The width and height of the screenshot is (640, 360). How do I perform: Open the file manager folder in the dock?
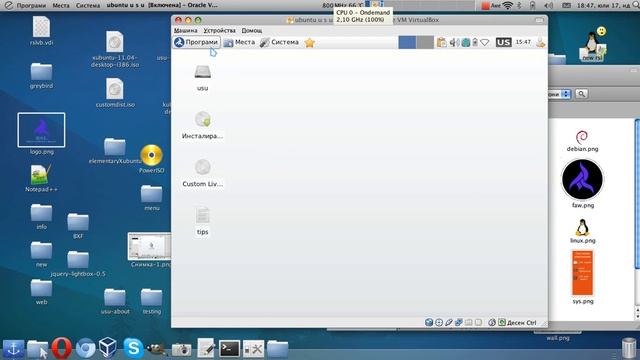38,349
